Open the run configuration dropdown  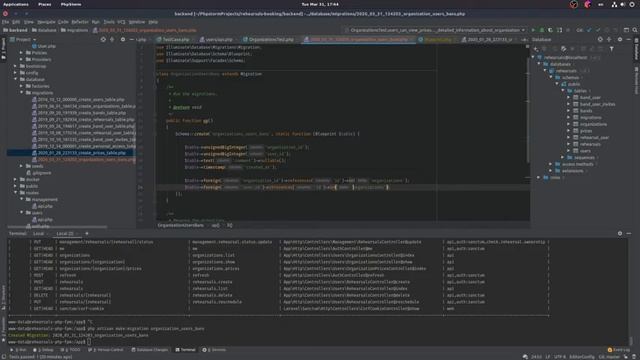[436, 30]
